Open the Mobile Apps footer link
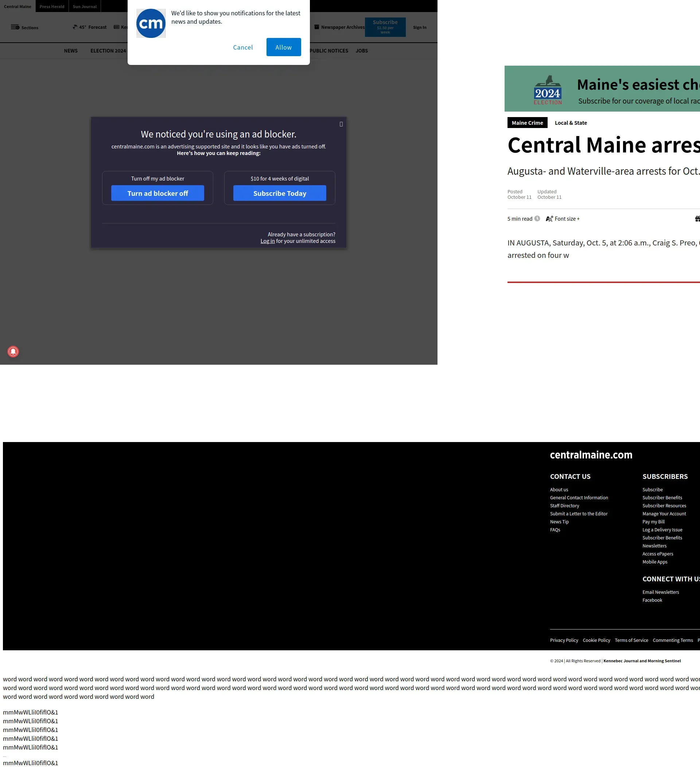This screenshot has height=767, width=700. coord(655,562)
